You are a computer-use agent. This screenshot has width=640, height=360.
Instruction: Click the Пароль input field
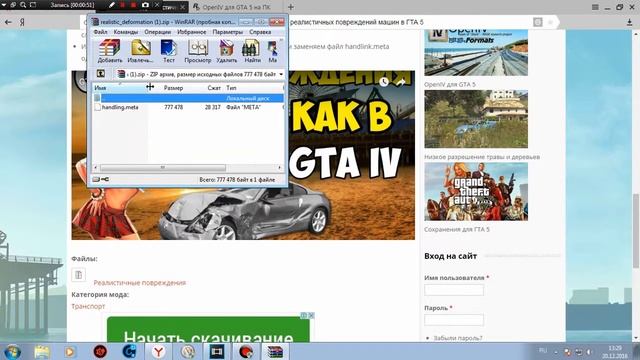click(x=454, y=320)
